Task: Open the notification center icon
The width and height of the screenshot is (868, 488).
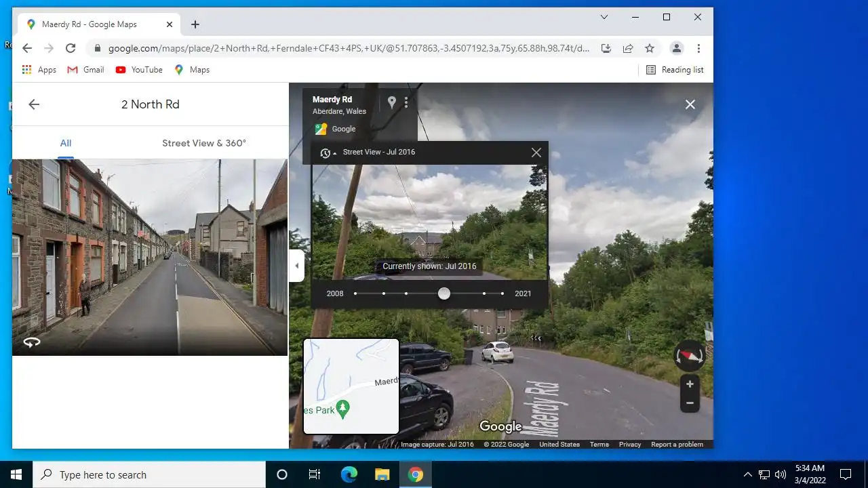Action: coord(846,474)
